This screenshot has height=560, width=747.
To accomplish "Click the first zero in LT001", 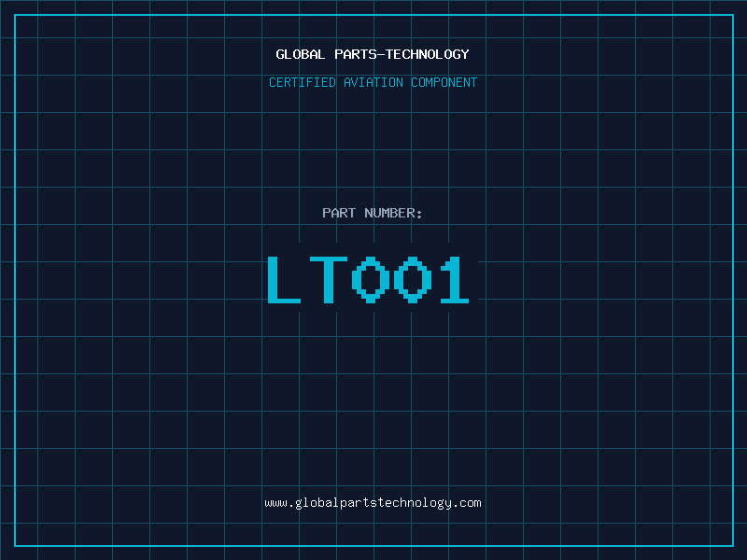I will [x=369, y=280].
